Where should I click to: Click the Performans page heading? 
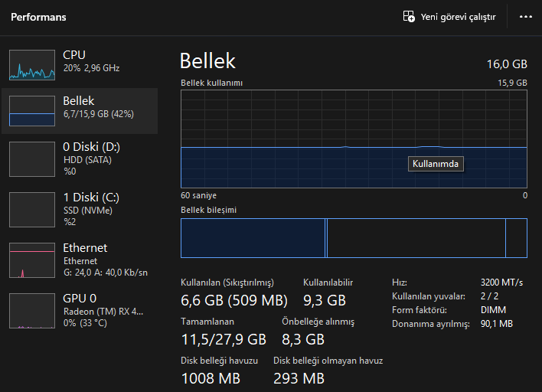(38, 17)
